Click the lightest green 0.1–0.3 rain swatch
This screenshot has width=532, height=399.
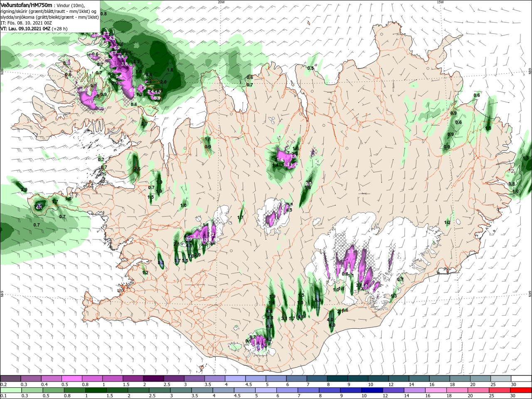point(10,390)
